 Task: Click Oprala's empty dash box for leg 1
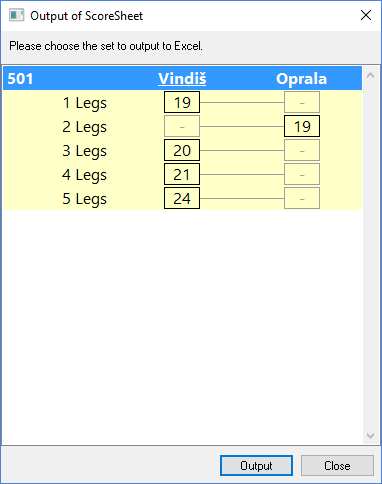point(302,102)
